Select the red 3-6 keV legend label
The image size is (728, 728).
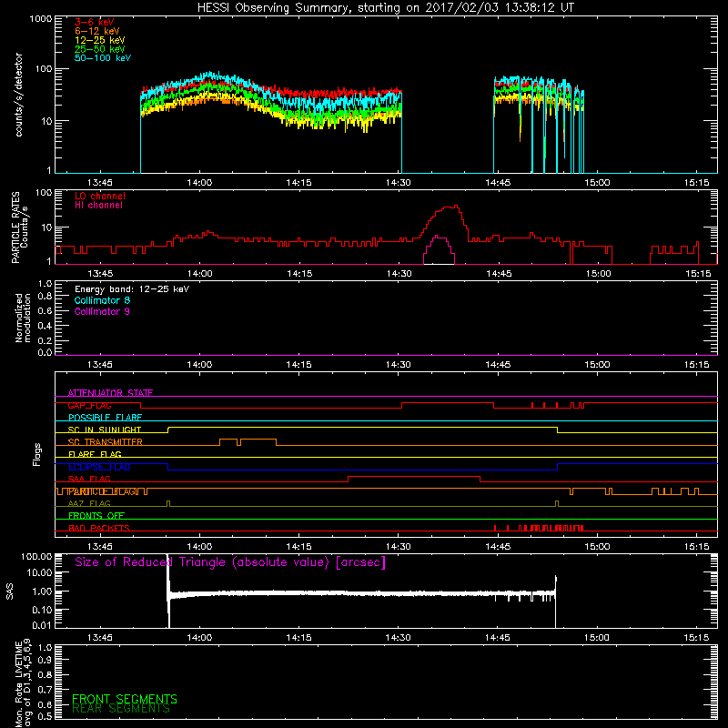pos(95,22)
